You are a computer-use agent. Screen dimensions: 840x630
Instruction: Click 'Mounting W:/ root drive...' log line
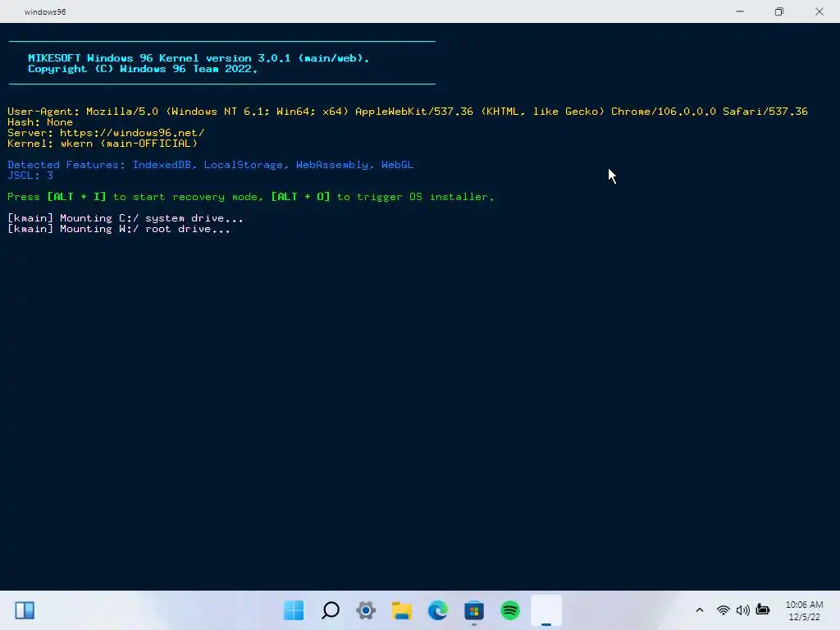tap(119, 229)
